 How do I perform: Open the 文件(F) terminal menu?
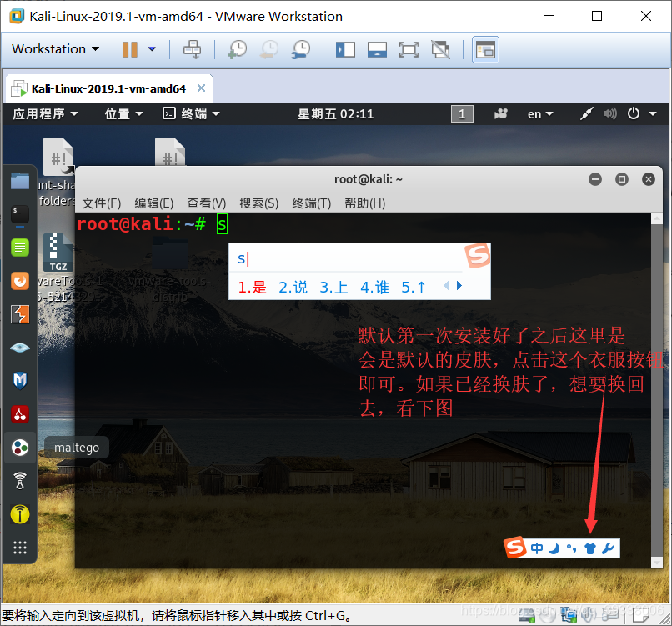click(102, 203)
